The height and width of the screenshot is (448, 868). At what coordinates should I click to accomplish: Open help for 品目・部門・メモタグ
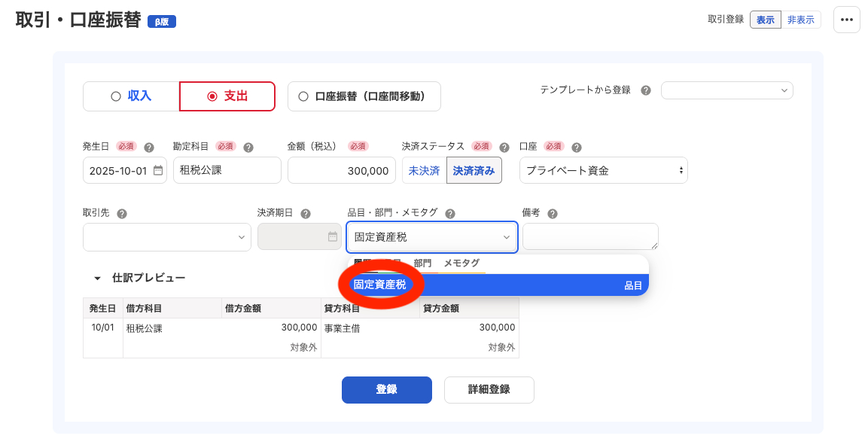tap(449, 212)
